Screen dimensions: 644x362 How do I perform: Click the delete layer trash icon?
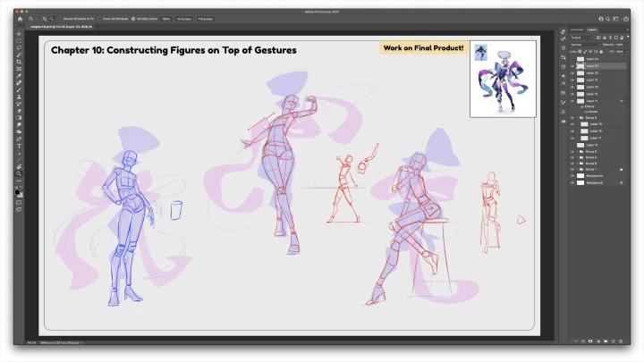[x=621, y=341]
